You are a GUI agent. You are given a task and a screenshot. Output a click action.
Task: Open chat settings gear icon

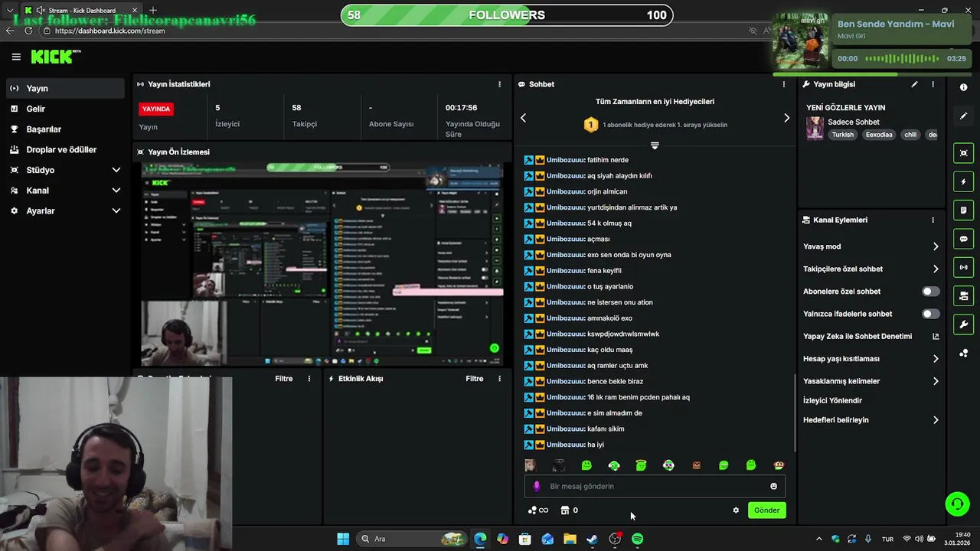pyautogui.click(x=736, y=510)
